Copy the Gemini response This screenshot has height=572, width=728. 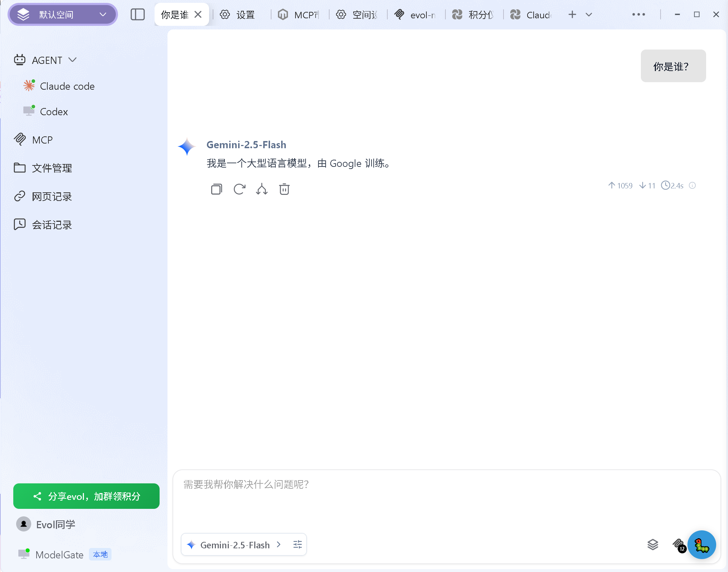(216, 189)
